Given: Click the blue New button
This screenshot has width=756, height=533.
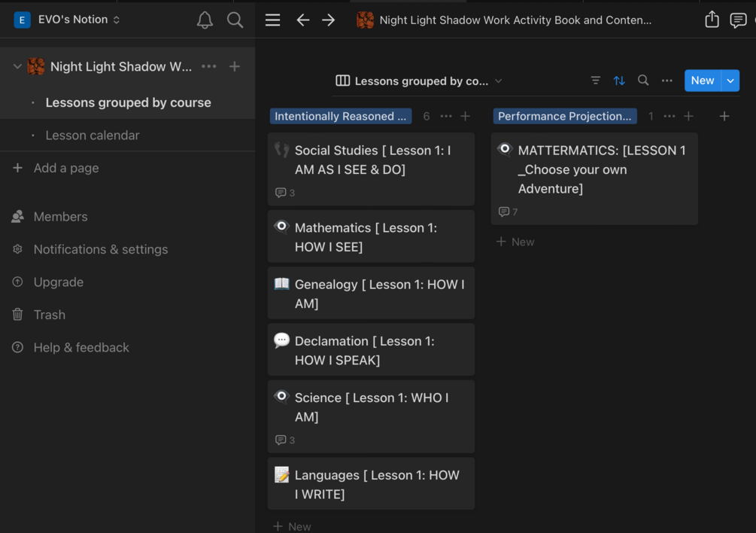Looking at the screenshot, I should point(702,81).
